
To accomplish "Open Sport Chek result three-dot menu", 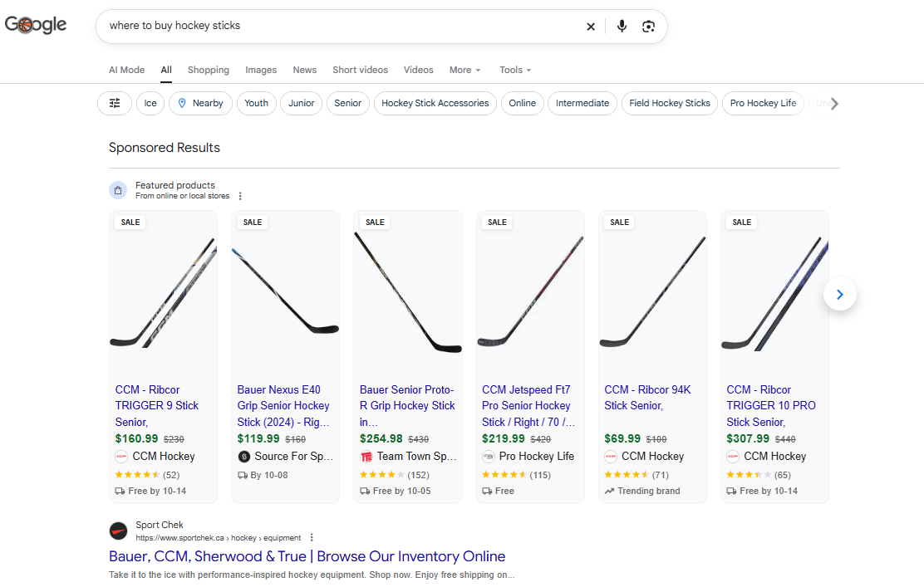I will coord(312,537).
